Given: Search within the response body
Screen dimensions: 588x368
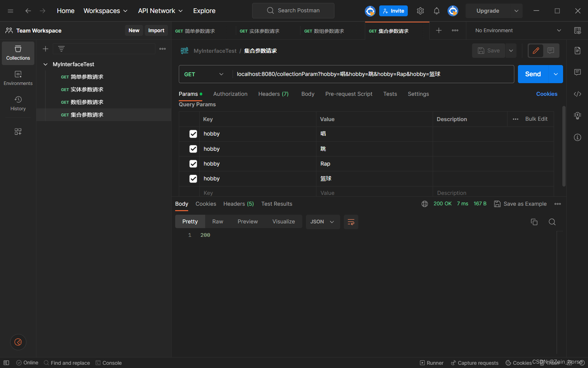Looking at the screenshot, I should (552, 222).
